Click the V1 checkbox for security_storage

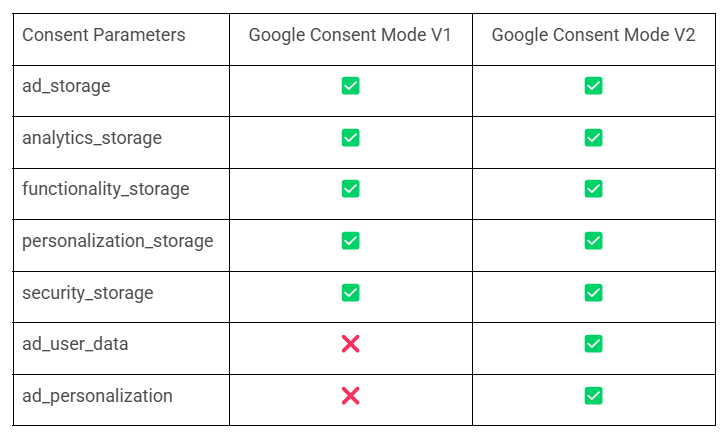click(x=350, y=293)
